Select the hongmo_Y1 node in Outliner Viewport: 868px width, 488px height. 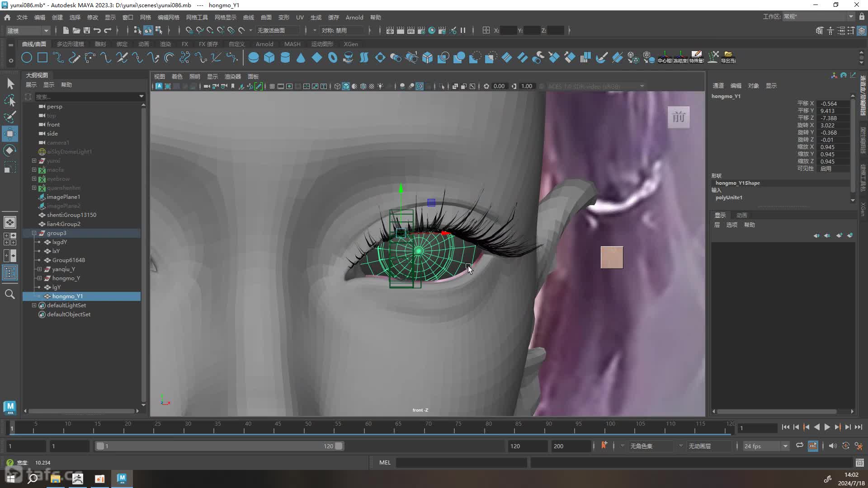(81, 296)
